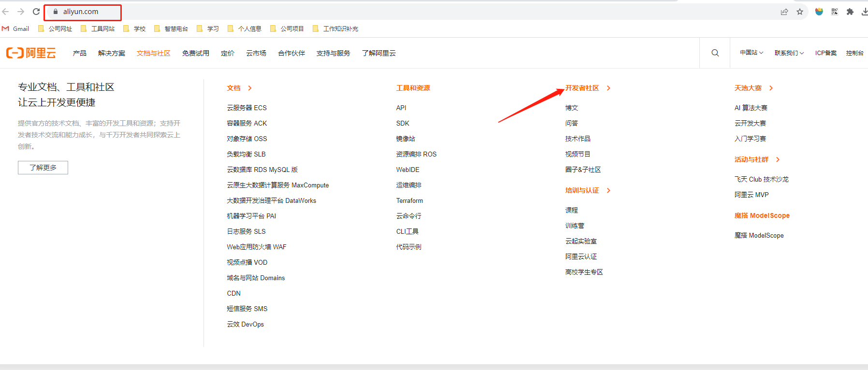The width and height of the screenshot is (868, 370).
Task: Open the 博文 link
Action: click(572, 108)
